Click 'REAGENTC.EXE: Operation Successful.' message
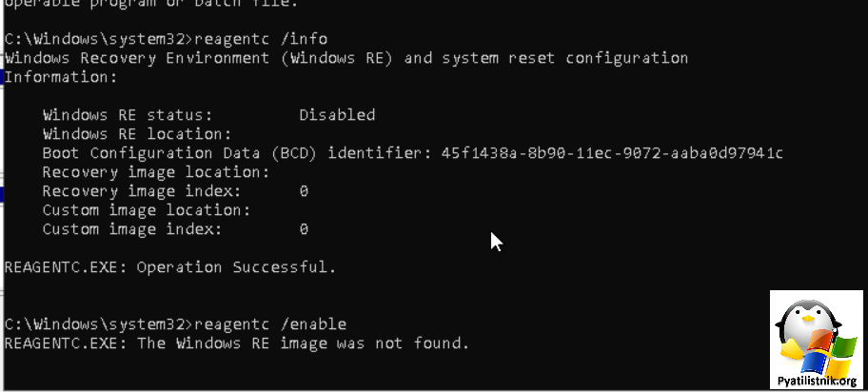 click(x=170, y=267)
